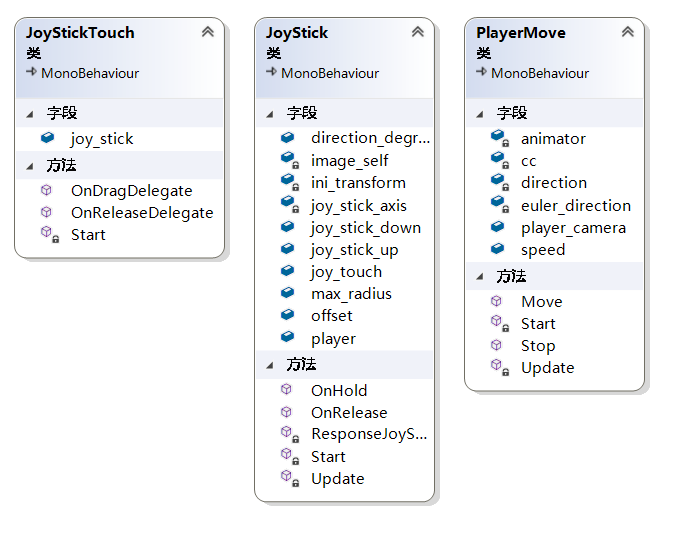The image size is (684, 537).
Task: Collapse the JoyStick class using its chevron
Action: point(418,32)
